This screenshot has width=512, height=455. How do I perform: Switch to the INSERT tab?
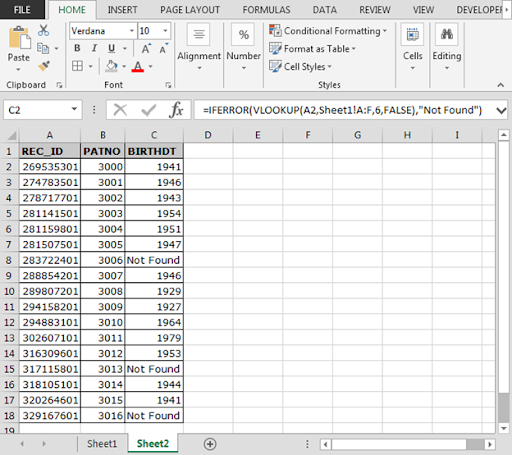click(122, 10)
